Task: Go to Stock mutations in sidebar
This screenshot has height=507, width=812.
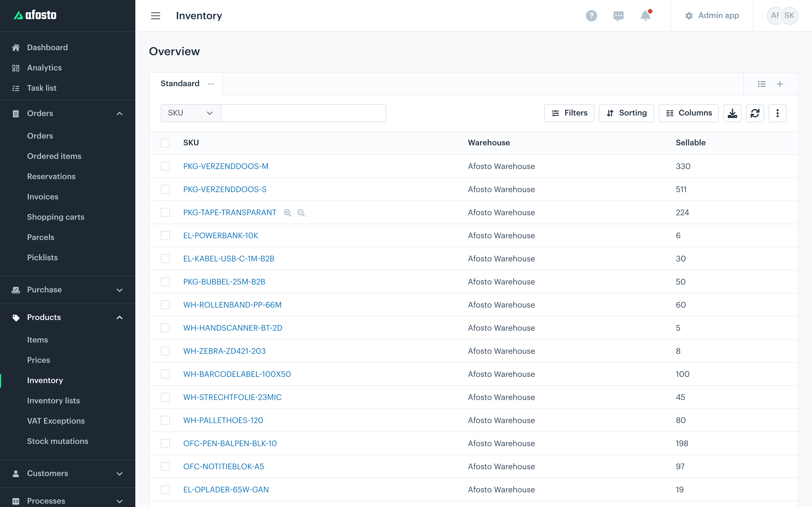Action: click(58, 441)
